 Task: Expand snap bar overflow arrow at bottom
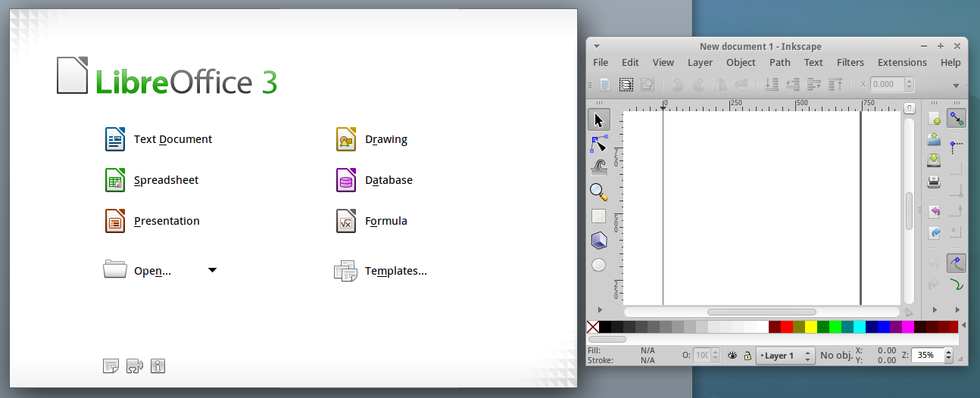pyautogui.click(x=957, y=309)
